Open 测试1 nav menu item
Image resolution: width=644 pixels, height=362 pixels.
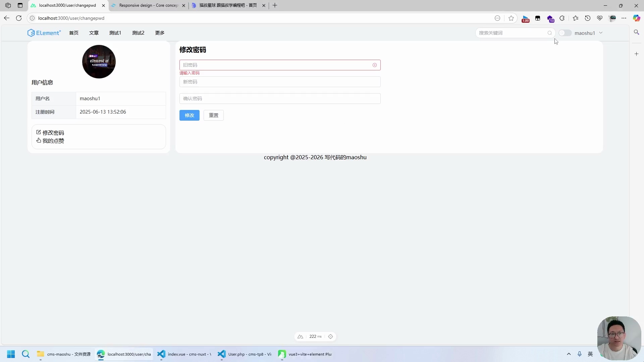pyautogui.click(x=115, y=33)
